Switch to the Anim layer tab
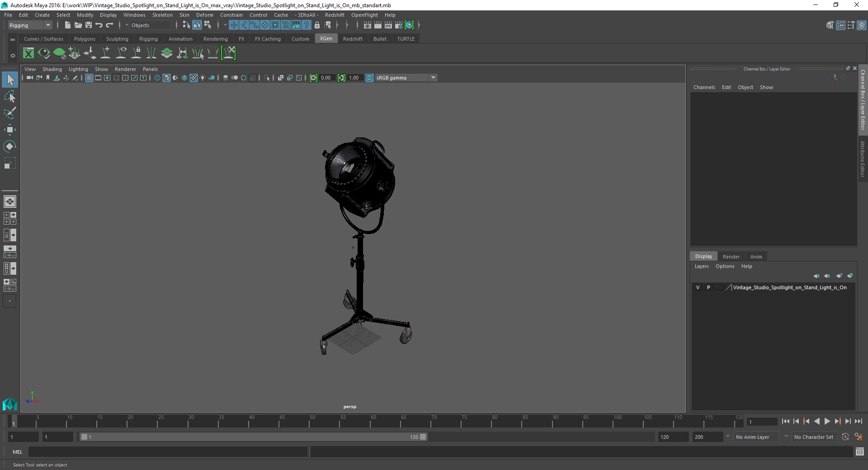This screenshot has width=868, height=470. coord(756,256)
